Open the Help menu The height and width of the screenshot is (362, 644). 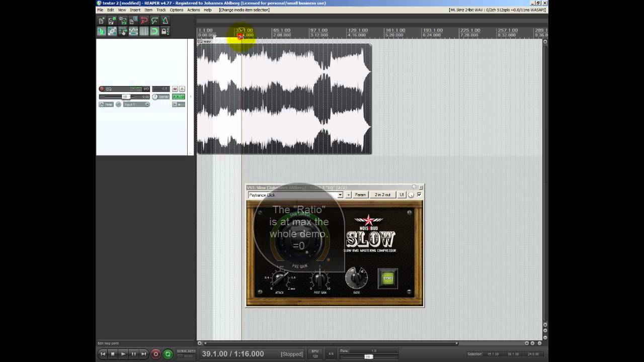tap(208, 10)
